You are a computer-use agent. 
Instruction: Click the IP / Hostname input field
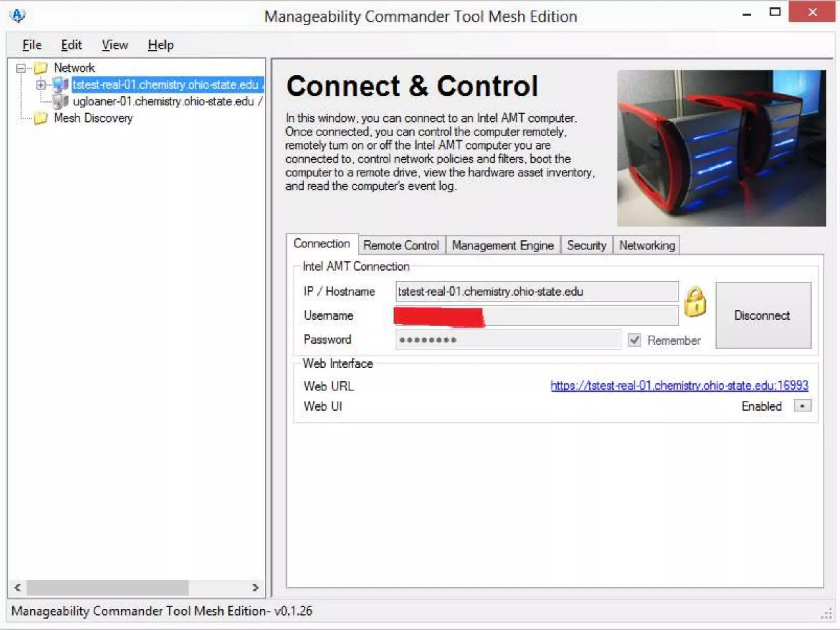coord(536,292)
